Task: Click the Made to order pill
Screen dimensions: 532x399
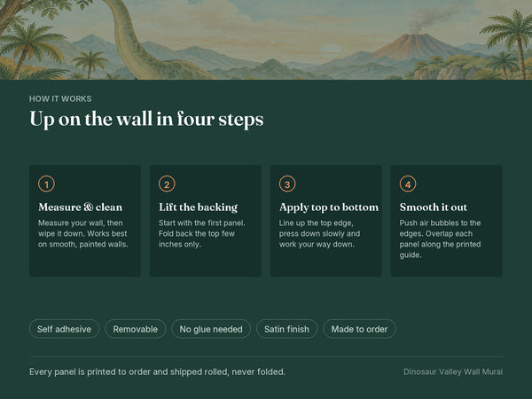Action: (x=359, y=329)
